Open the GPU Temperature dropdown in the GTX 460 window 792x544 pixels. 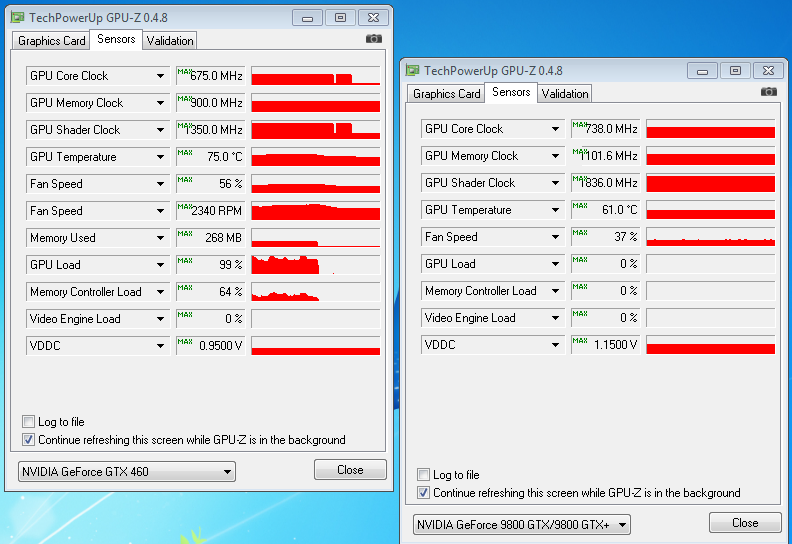tap(97, 157)
